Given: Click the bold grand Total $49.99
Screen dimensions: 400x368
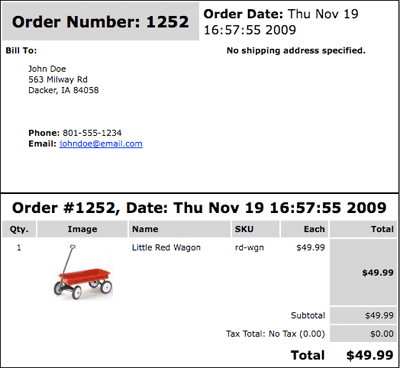Looking at the screenshot, I should pos(370,355).
